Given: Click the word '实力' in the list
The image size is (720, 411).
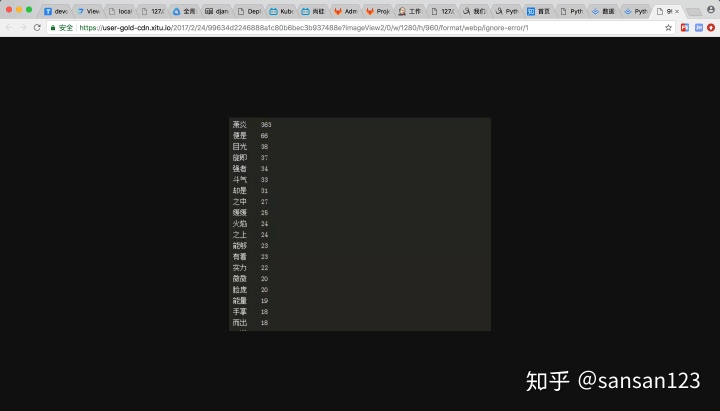Looking at the screenshot, I should point(240,268).
